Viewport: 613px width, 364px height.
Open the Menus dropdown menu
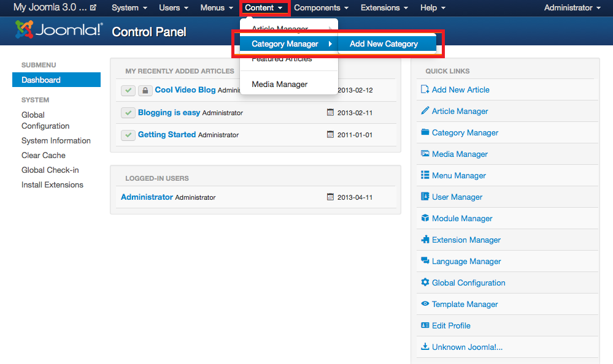[217, 8]
